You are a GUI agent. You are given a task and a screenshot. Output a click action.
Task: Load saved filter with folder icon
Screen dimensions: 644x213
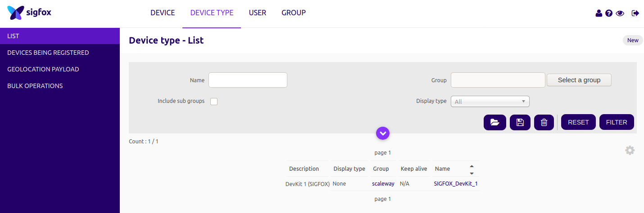(495, 122)
